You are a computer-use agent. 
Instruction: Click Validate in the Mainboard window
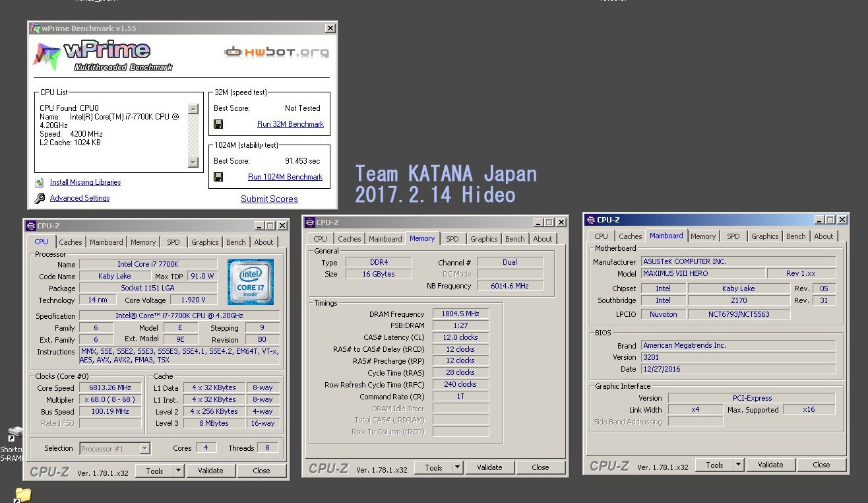[770, 465]
